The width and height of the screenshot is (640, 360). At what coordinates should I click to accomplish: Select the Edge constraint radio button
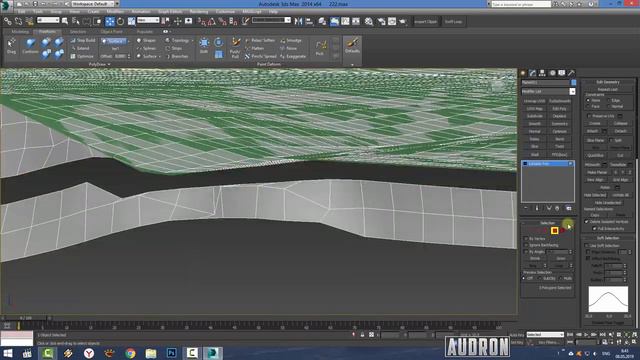point(608,100)
